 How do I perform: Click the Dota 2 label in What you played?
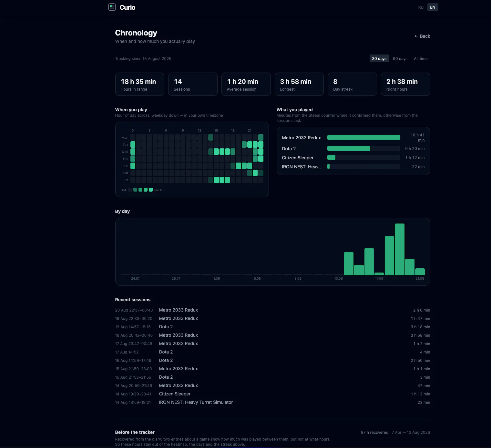point(289,149)
